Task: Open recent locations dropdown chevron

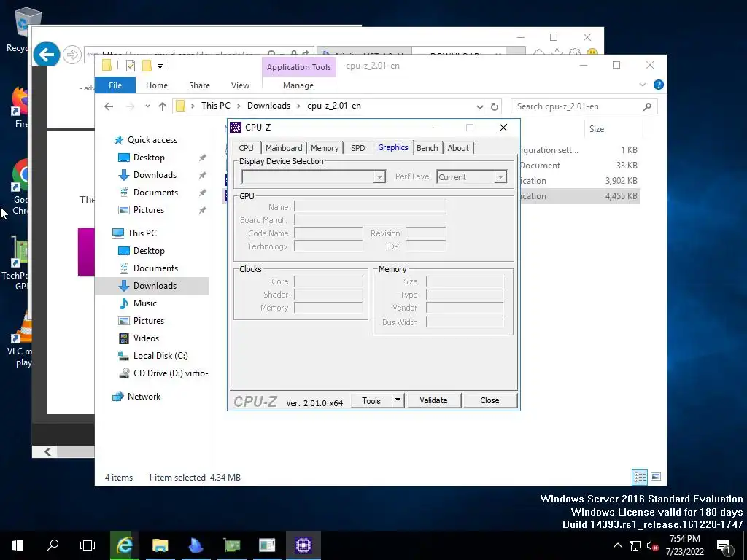Action: (x=147, y=106)
